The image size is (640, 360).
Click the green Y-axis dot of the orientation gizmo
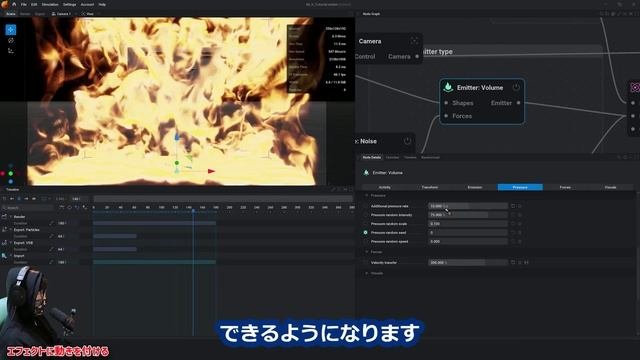[11, 173]
